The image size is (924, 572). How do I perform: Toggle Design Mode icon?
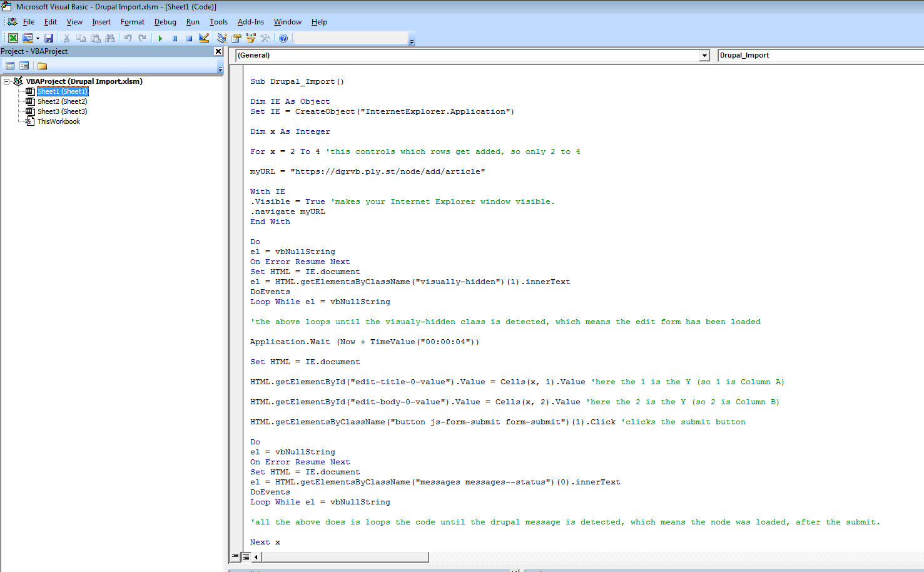tap(204, 38)
